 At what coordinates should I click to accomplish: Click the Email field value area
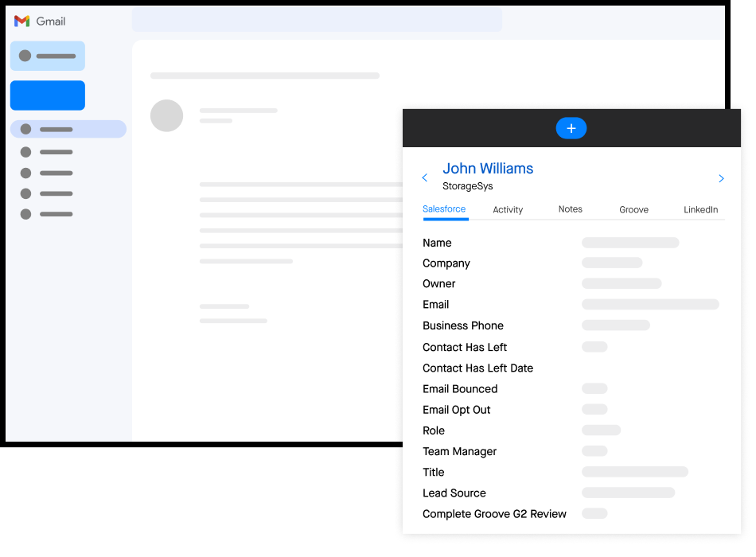[649, 304]
